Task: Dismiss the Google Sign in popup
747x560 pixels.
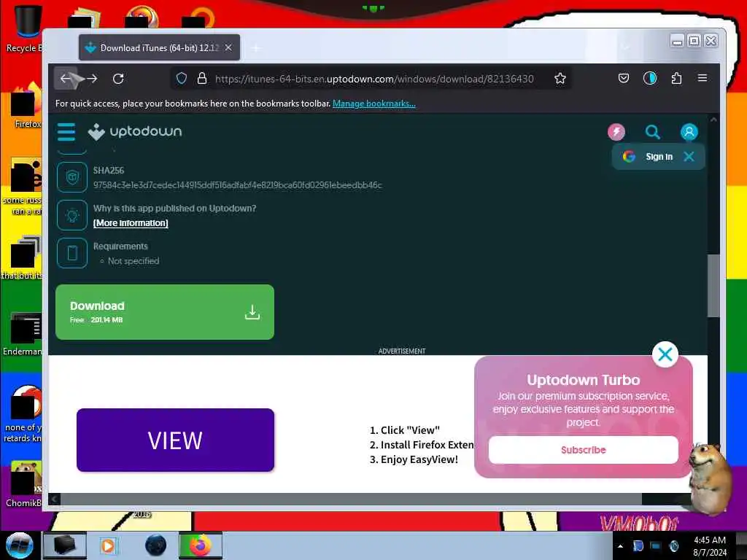Action: pyautogui.click(x=689, y=157)
